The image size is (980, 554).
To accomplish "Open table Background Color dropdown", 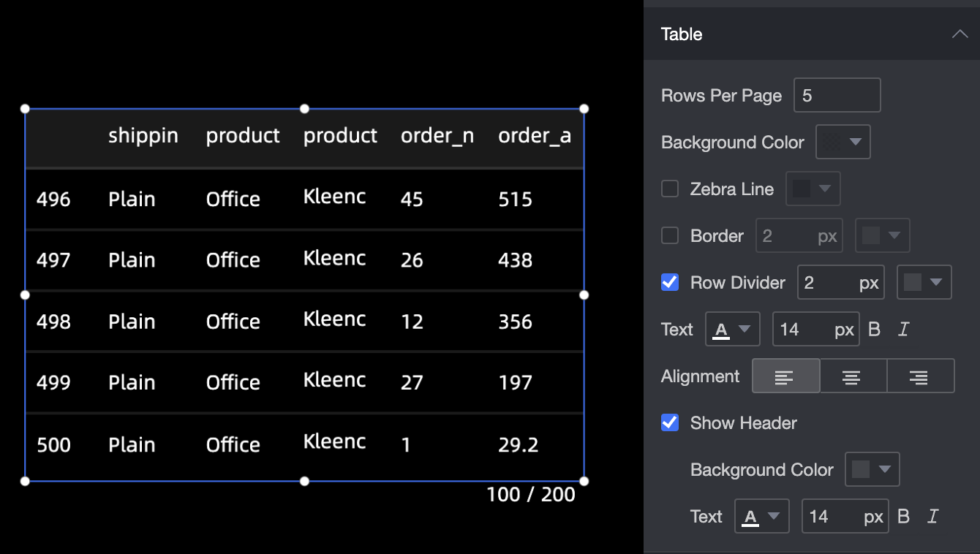I will point(843,143).
